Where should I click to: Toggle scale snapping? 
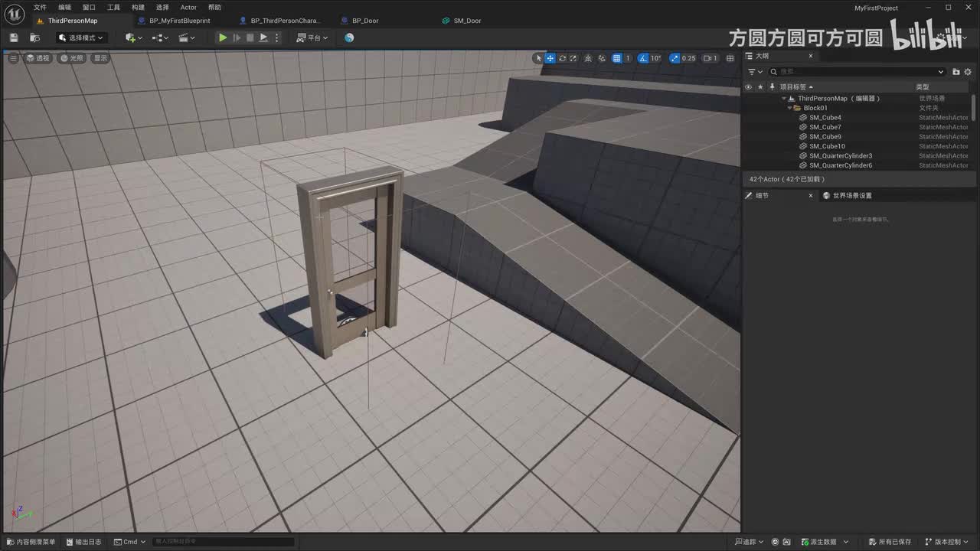(675, 58)
